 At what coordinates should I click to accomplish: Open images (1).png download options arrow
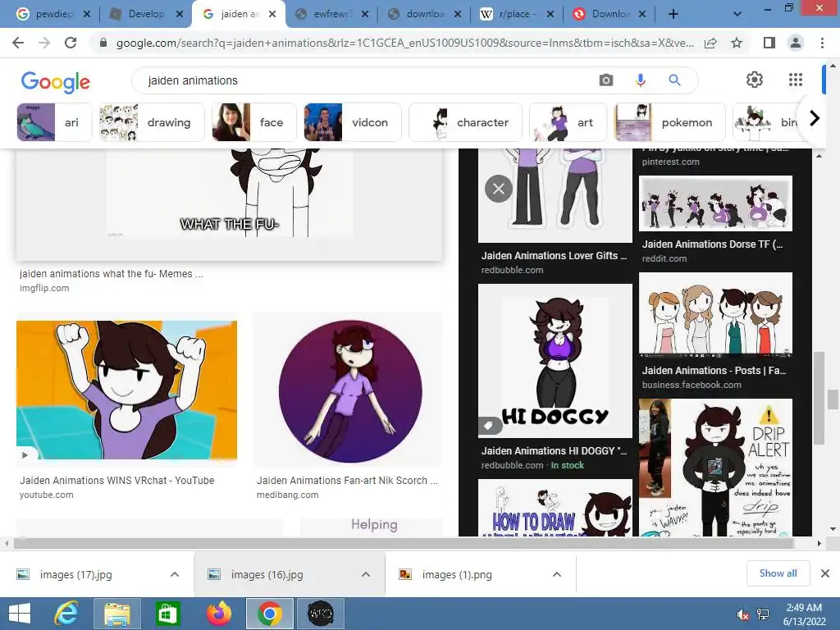pos(557,574)
